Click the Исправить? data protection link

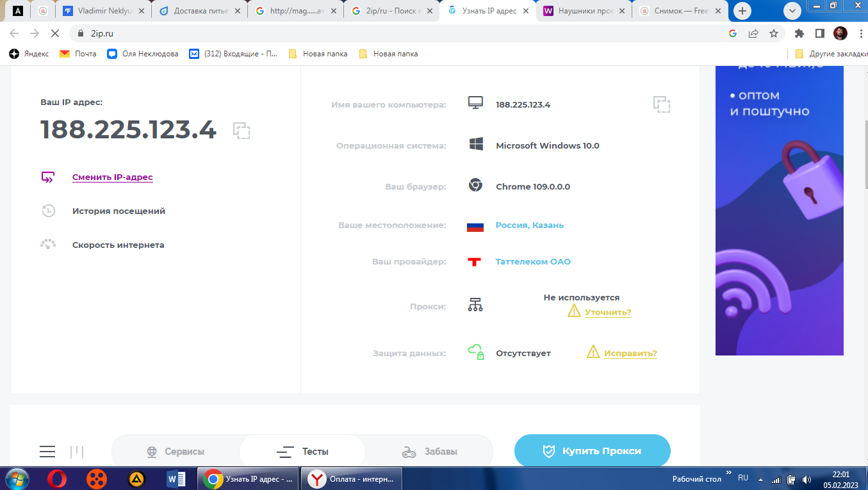[630, 353]
